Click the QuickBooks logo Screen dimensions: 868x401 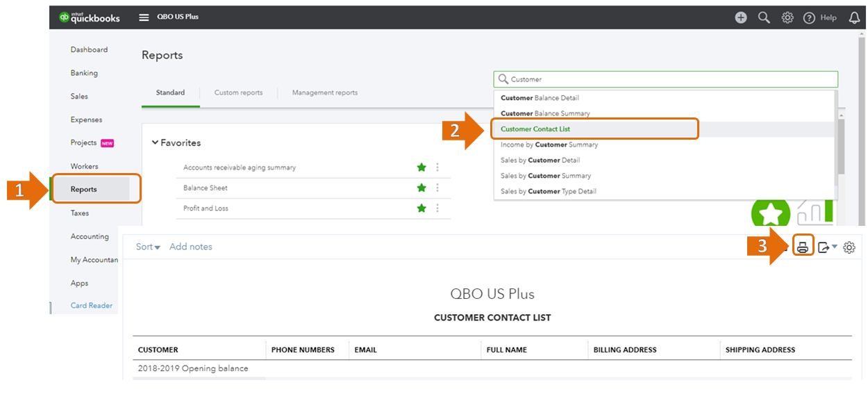click(x=90, y=17)
